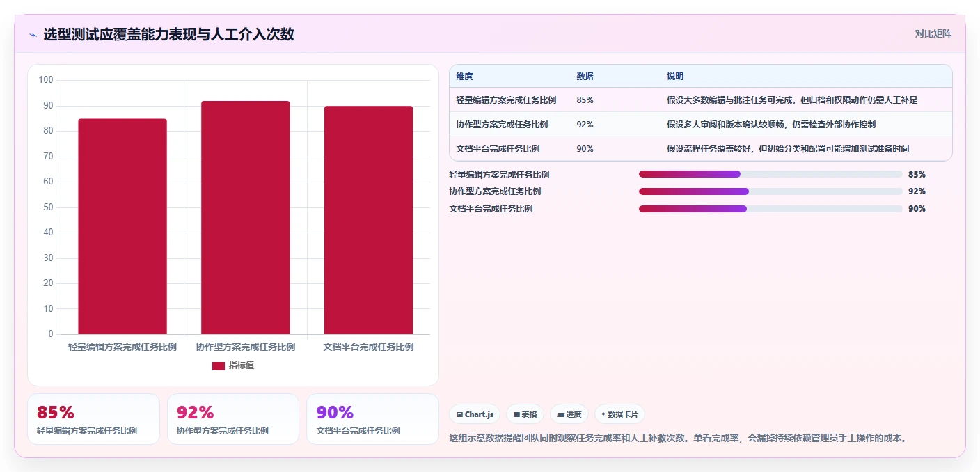980x472 pixels.
Task: Select the 表格 tag chip
Action: [x=525, y=414]
